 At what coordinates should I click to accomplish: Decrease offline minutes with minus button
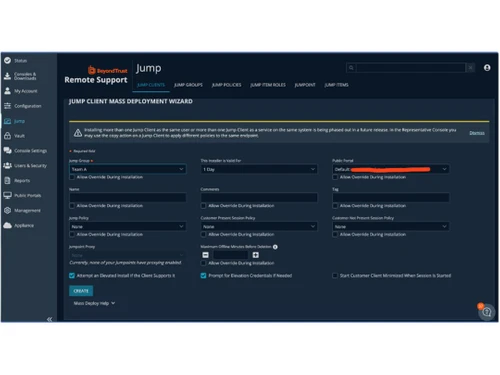coord(205,255)
